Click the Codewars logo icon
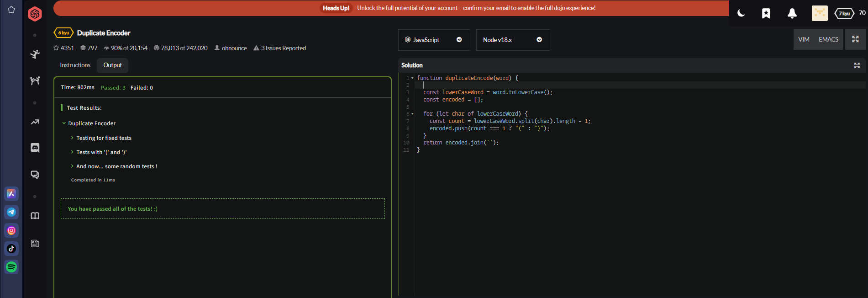The width and height of the screenshot is (868, 298). tap(35, 14)
